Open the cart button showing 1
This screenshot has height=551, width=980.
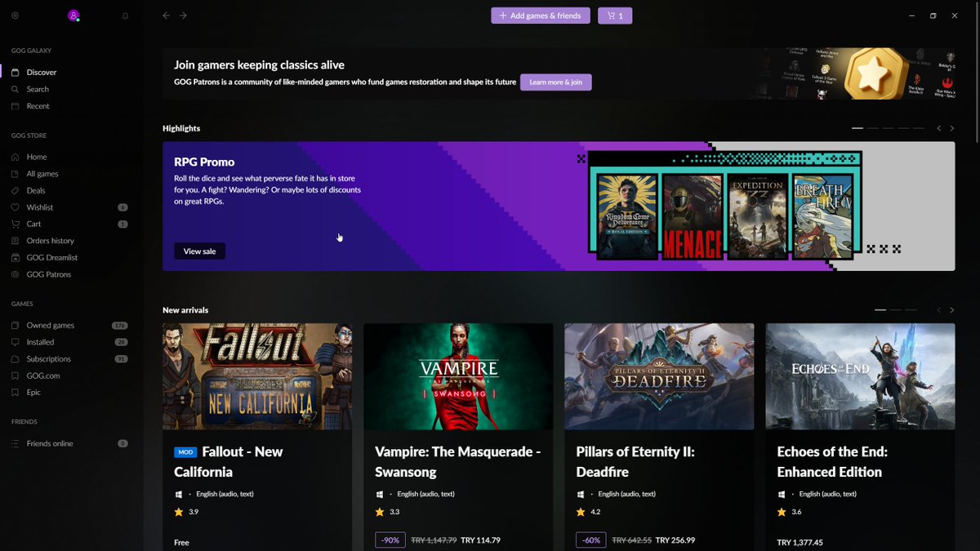coord(615,16)
